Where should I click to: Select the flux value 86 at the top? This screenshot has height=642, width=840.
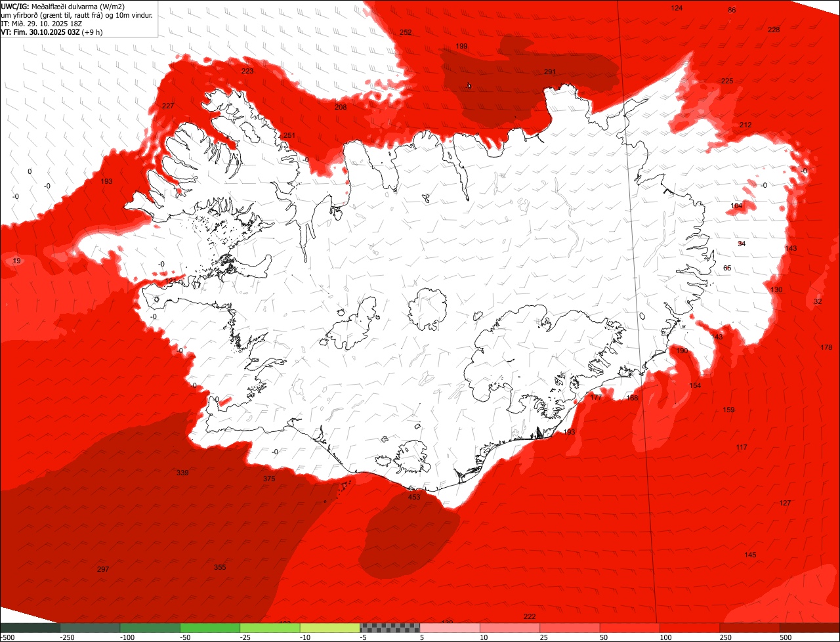tap(732, 11)
